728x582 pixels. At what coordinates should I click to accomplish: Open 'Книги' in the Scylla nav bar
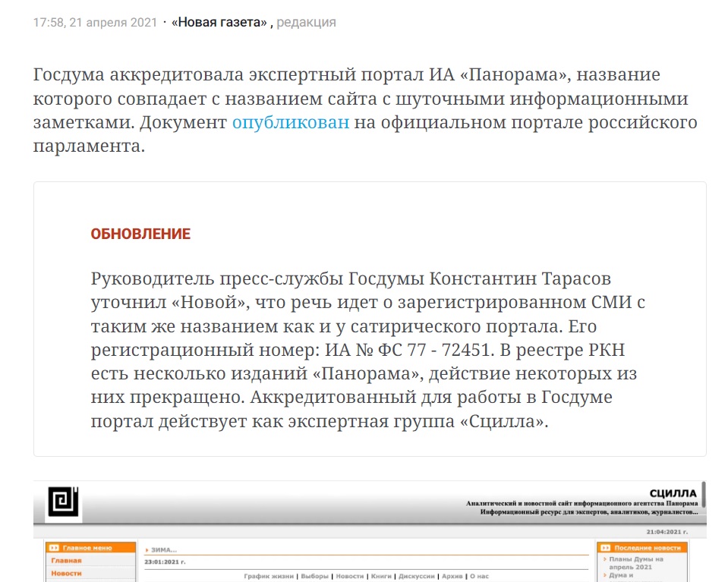click(x=381, y=576)
